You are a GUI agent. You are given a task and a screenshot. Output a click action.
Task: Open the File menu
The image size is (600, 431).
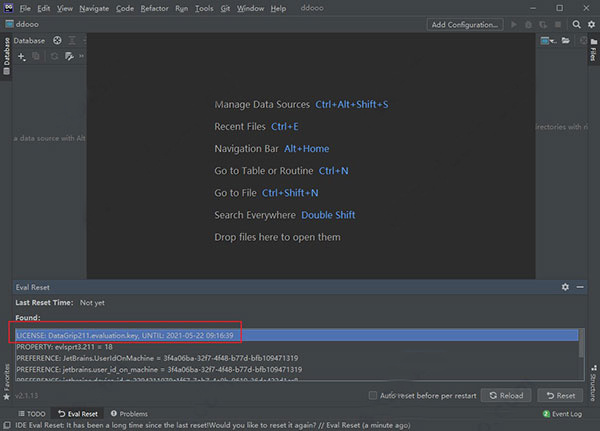click(x=25, y=8)
